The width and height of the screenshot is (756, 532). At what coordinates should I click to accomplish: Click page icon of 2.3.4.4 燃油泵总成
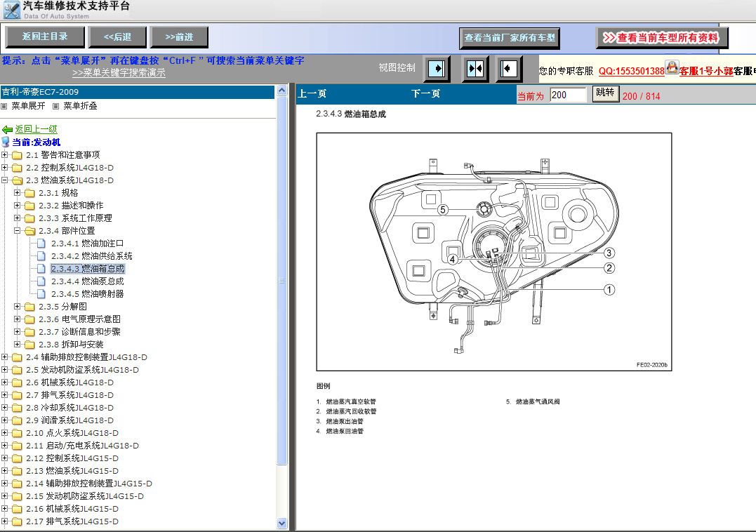coord(41,281)
